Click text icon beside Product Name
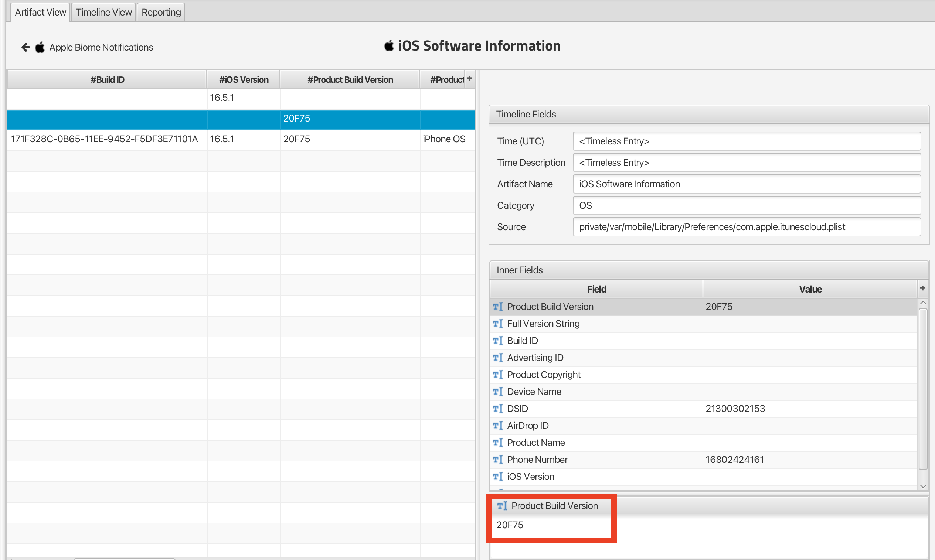The image size is (935, 560). tap(497, 443)
